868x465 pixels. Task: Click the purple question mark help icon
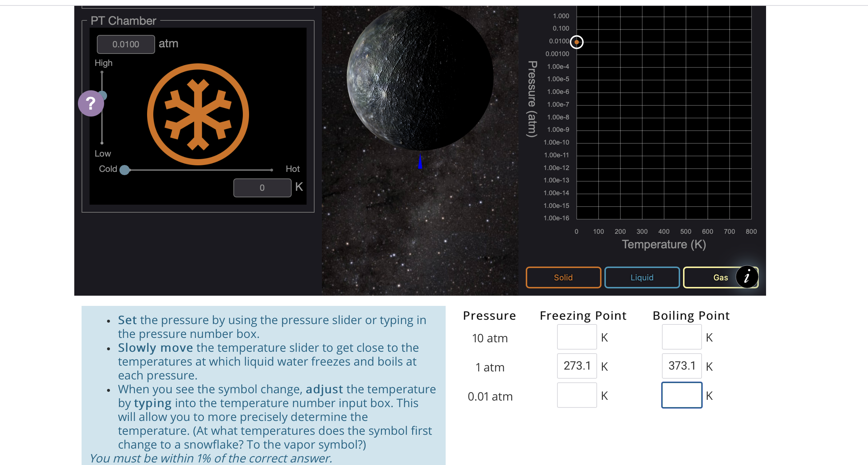(91, 103)
